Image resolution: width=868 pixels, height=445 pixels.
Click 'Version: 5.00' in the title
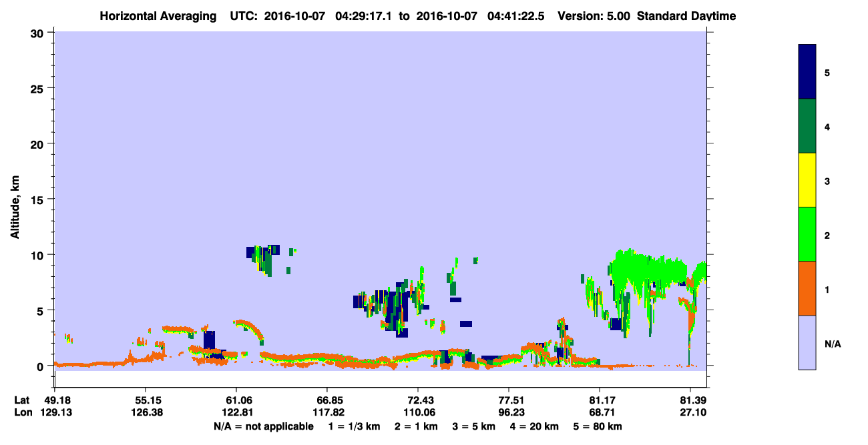(x=594, y=15)
